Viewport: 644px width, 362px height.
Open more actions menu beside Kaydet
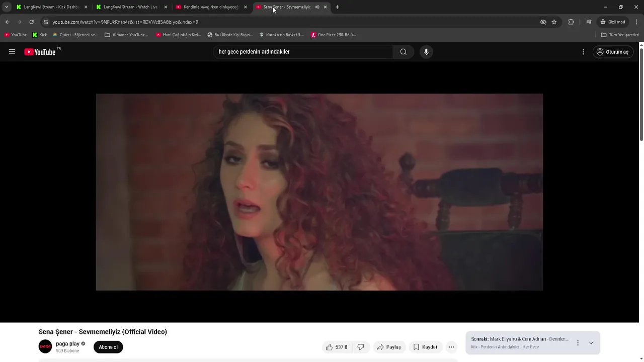point(451,347)
